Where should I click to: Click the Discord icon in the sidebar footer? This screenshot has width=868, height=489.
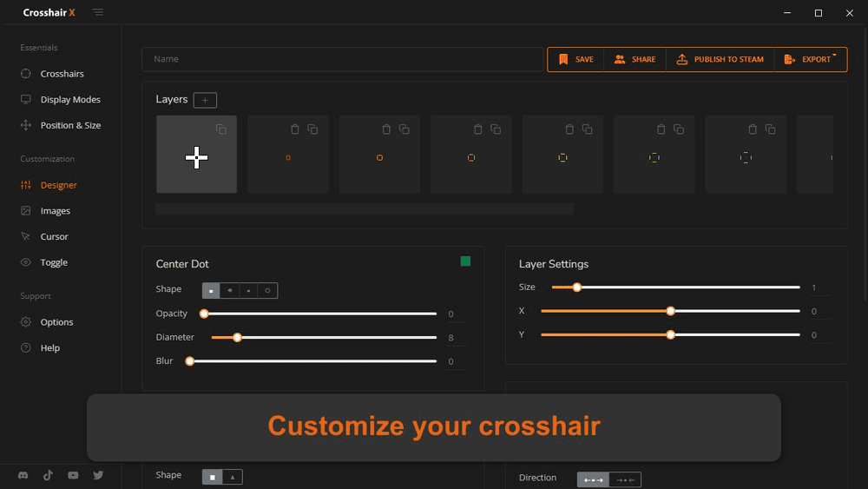point(23,475)
